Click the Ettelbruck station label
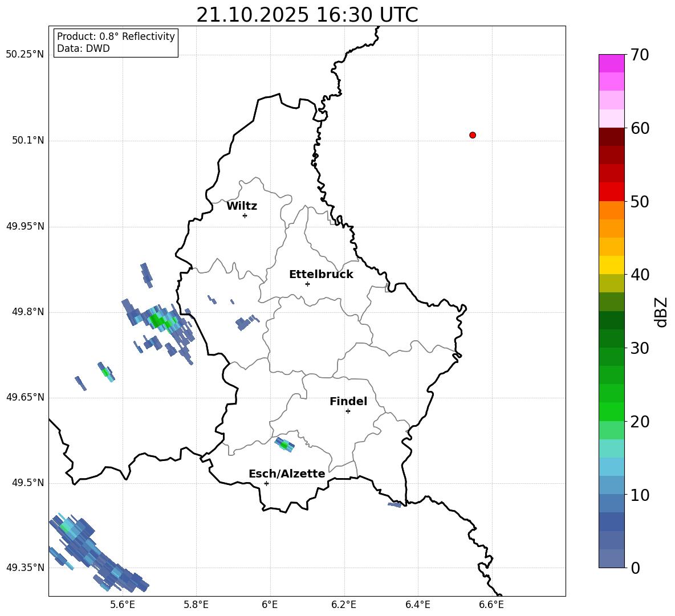 pos(321,275)
